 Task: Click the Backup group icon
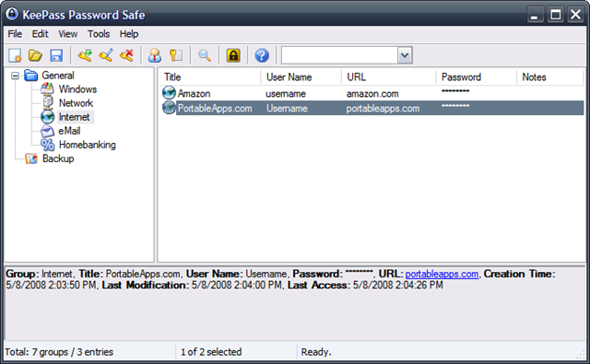tap(31, 159)
